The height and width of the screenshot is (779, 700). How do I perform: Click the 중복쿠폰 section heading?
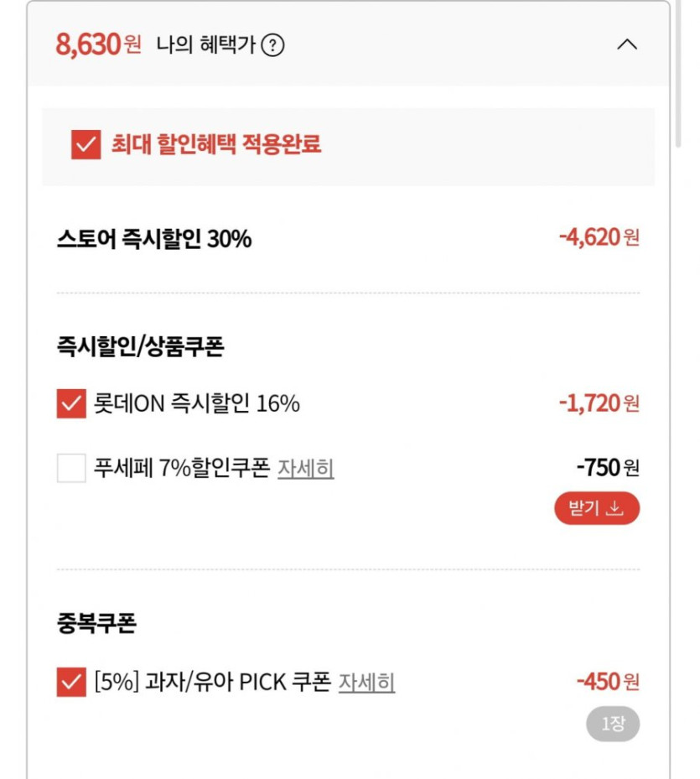[x=96, y=624]
